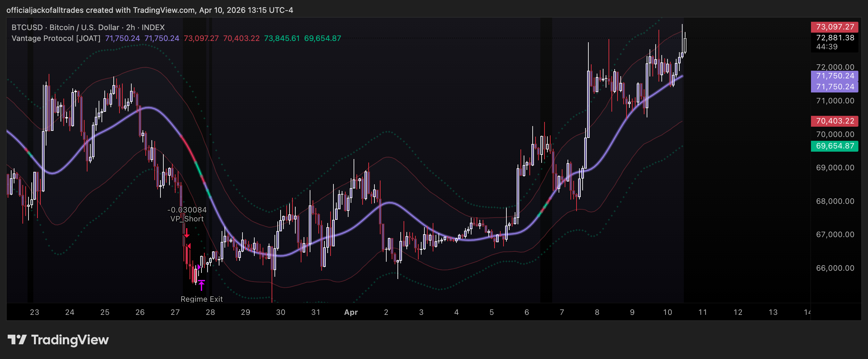Click the -0.030084 trade label

click(x=187, y=210)
